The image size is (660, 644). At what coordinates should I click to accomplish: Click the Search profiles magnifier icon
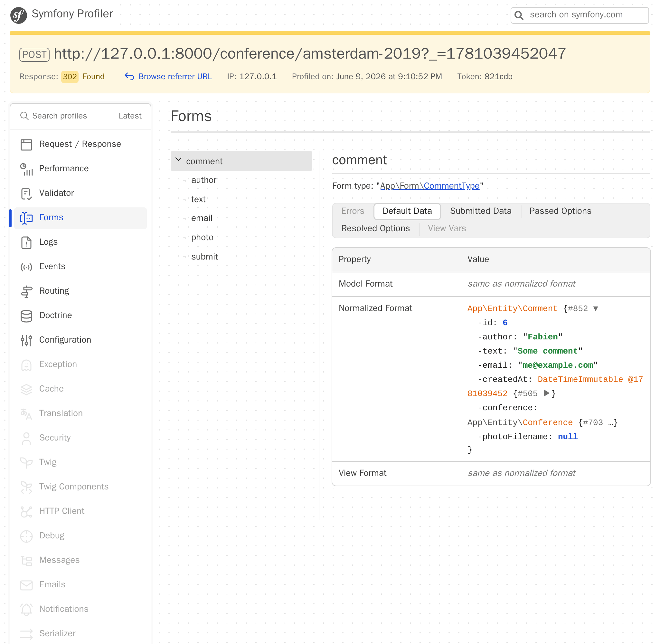point(24,116)
